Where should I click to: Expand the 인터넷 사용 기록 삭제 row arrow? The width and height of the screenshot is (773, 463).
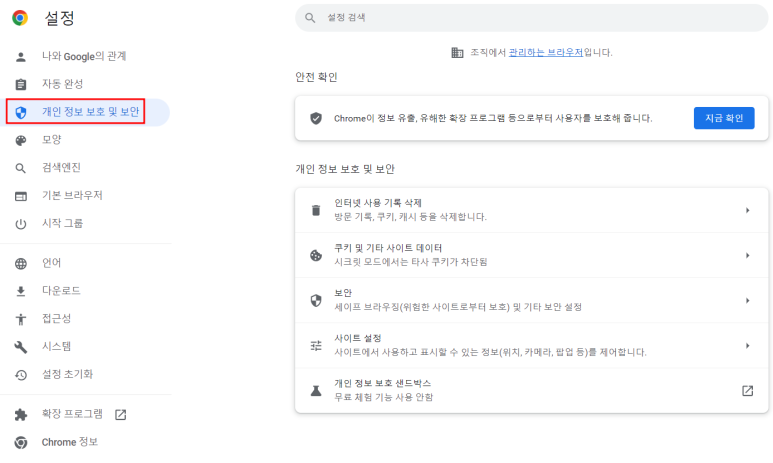coord(747,211)
